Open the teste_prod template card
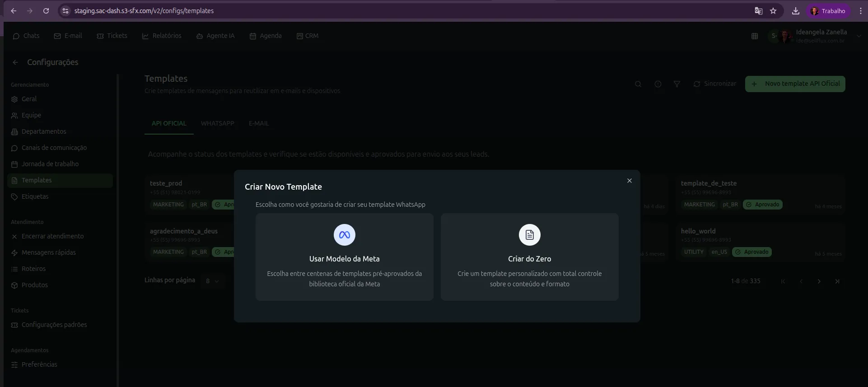Screen dimensions: 868x387 coord(190,194)
